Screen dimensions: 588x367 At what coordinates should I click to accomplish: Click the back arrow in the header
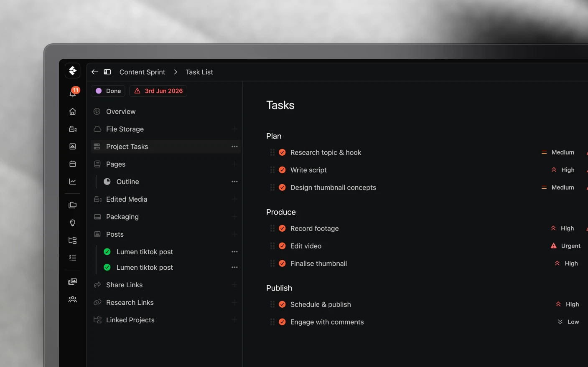[95, 72]
